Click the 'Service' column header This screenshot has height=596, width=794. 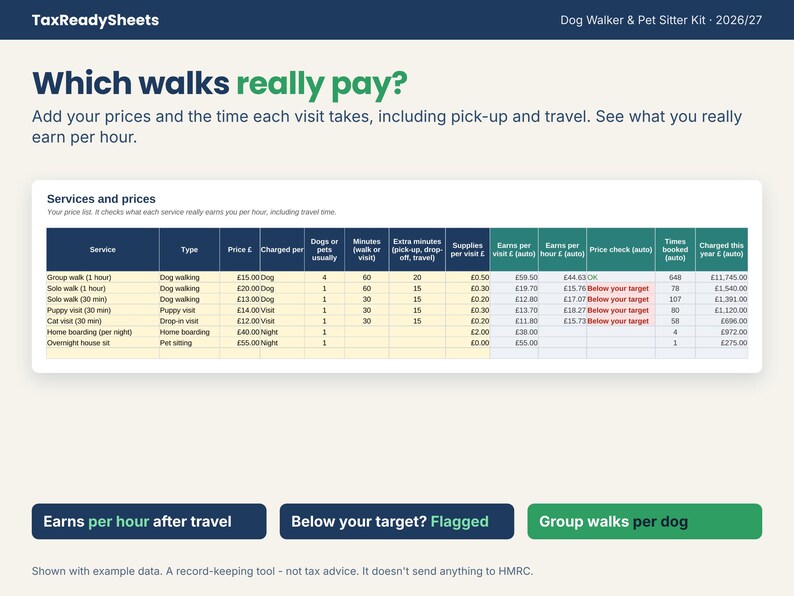coord(103,250)
